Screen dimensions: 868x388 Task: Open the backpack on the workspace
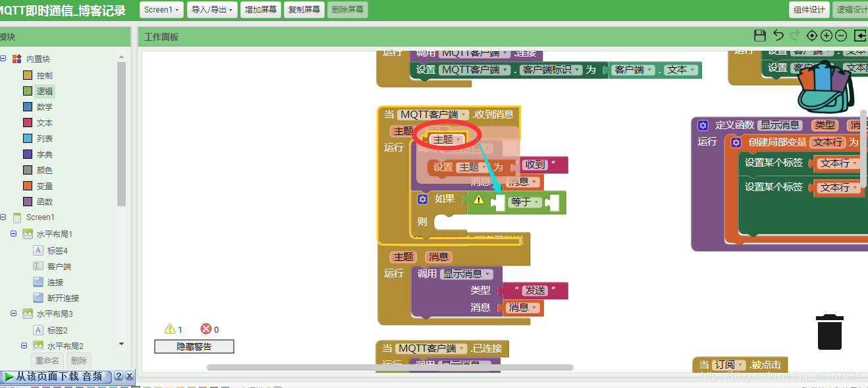click(x=825, y=86)
